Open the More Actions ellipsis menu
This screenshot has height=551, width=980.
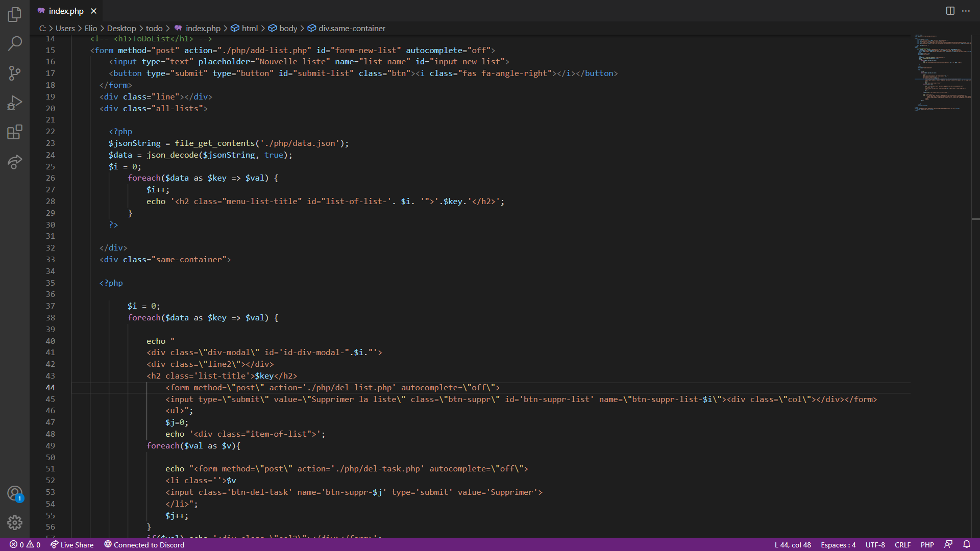[966, 11]
